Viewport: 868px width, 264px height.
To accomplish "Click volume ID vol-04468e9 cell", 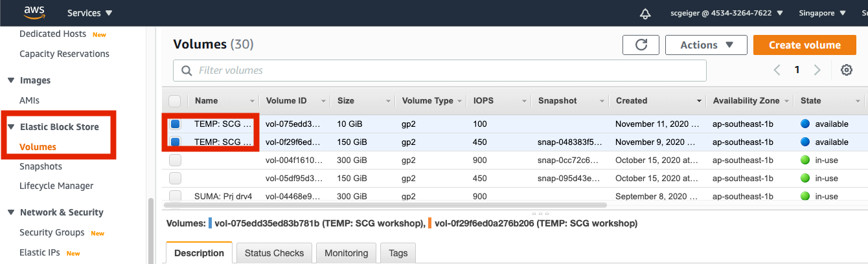I will pyautogui.click(x=293, y=196).
